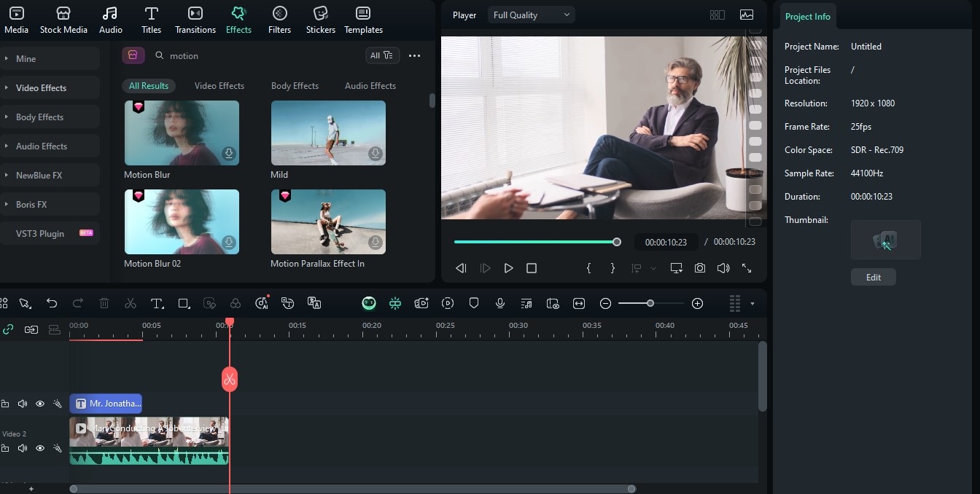Switch to the Transitions tab
Image resolution: width=980 pixels, height=494 pixels.
(x=195, y=20)
